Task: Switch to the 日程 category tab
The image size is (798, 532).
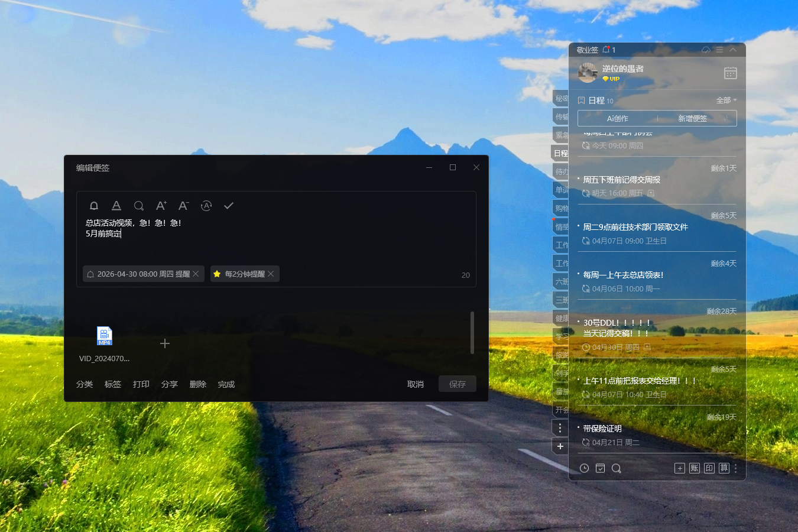Action: coord(560,153)
